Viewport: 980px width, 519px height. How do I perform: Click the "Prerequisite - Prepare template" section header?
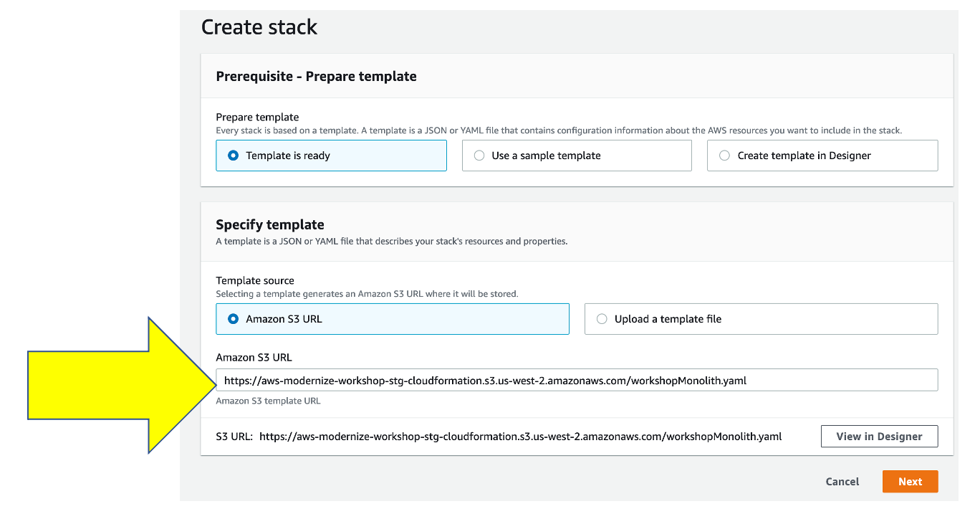[x=316, y=76]
